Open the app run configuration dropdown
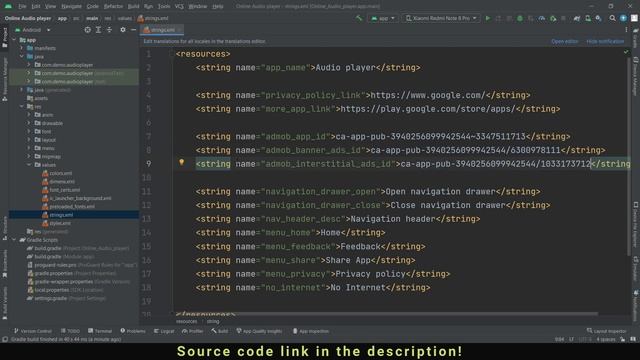The image size is (640, 360). (382, 18)
